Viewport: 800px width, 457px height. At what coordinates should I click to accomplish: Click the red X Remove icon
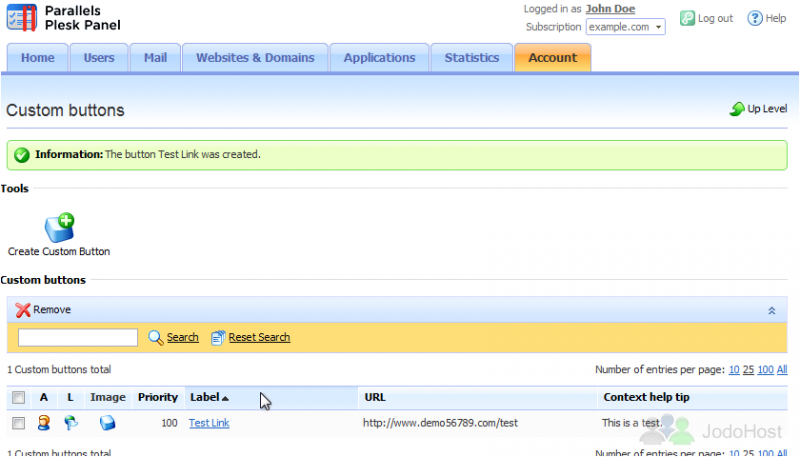[22, 310]
